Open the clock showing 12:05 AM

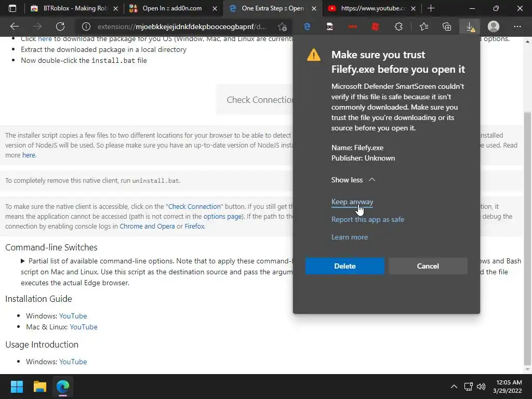(508, 387)
